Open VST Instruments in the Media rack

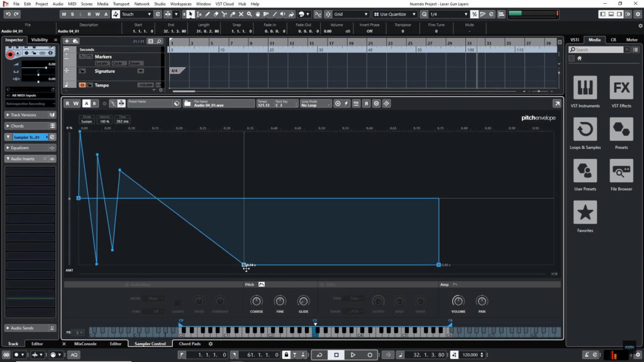(x=585, y=89)
